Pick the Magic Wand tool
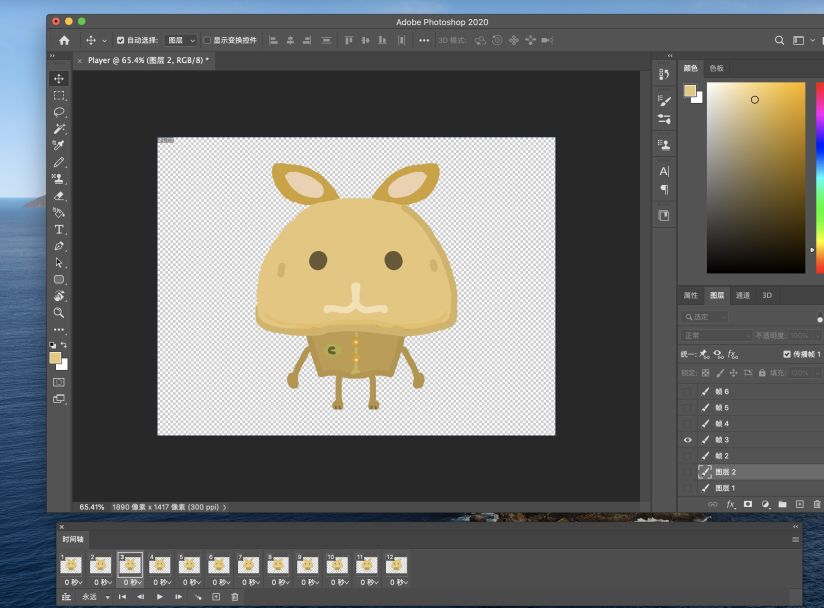This screenshot has height=608, width=824. pyautogui.click(x=59, y=129)
